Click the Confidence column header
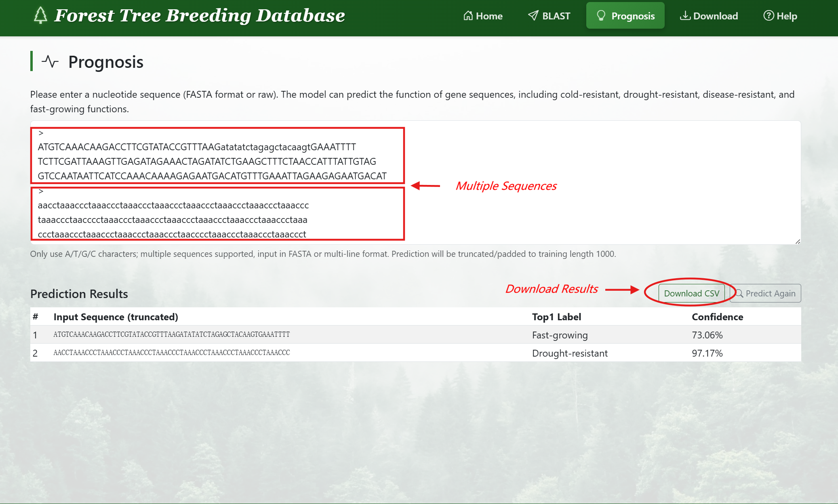This screenshot has height=504, width=838. [717, 317]
